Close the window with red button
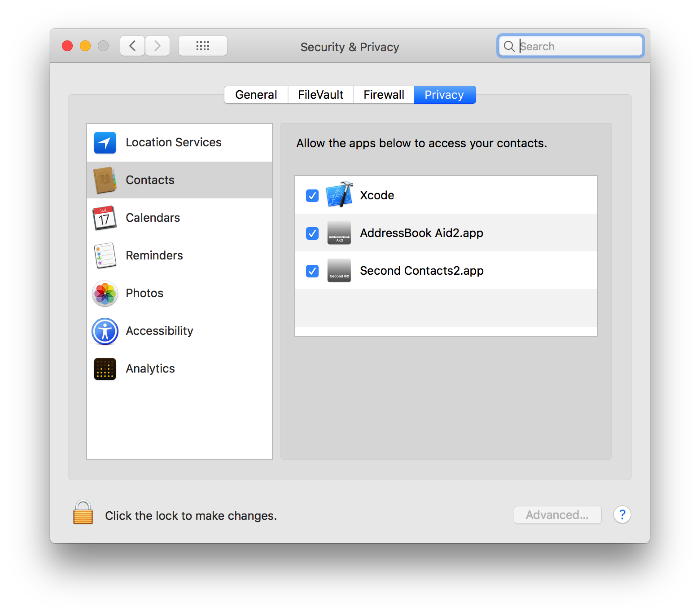The image size is (700, 615). click(67, 46)
